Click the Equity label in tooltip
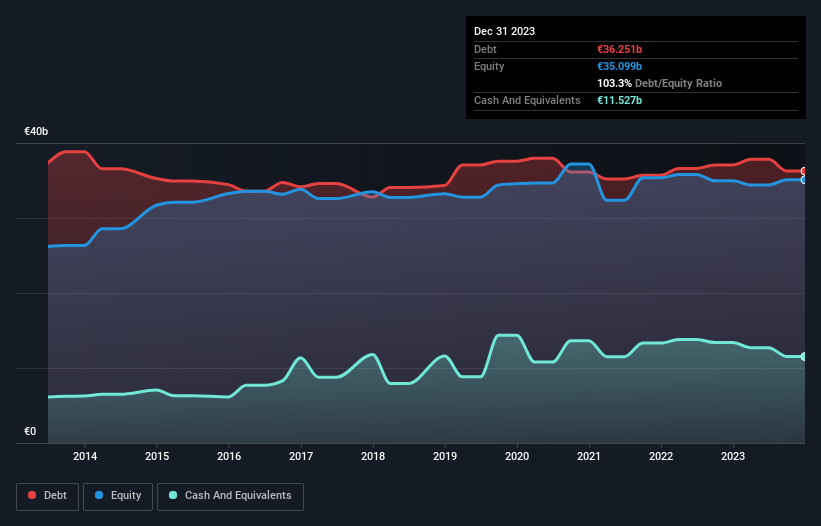 pos(489,66)
